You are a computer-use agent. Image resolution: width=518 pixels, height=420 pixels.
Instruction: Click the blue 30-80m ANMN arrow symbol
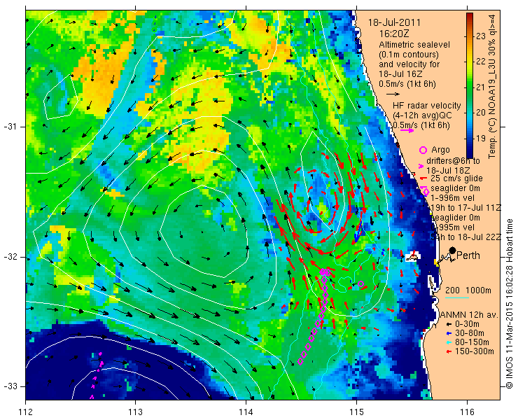449,333
